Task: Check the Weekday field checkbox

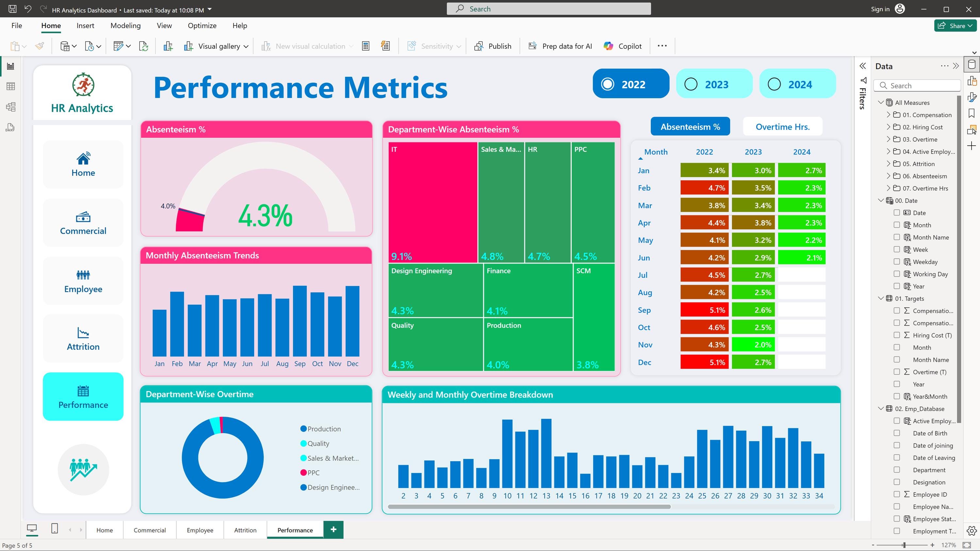Action: point(897,262)
